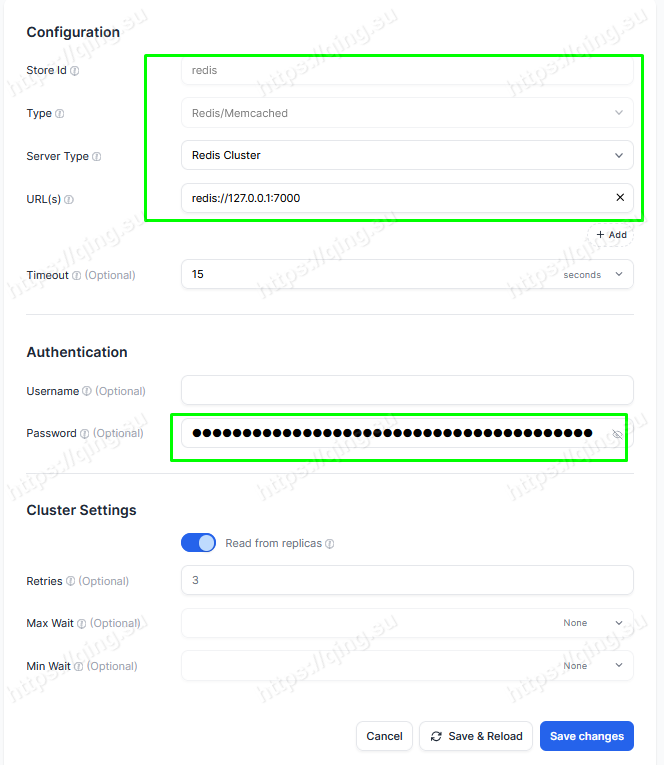This screenshot has height=765, width=664.
Task: Click the Save & Reload button
Action: click(476, 736)
